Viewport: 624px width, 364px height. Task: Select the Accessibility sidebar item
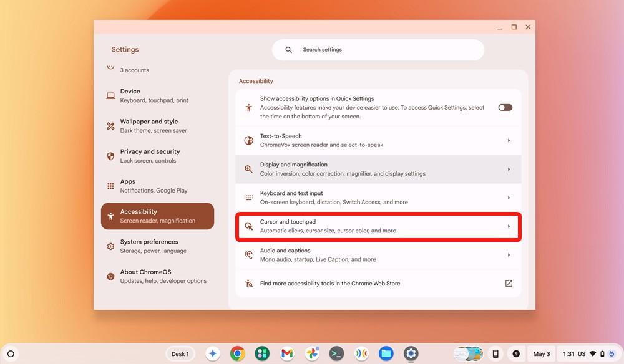pyautogui.click(x=158, y=216)
